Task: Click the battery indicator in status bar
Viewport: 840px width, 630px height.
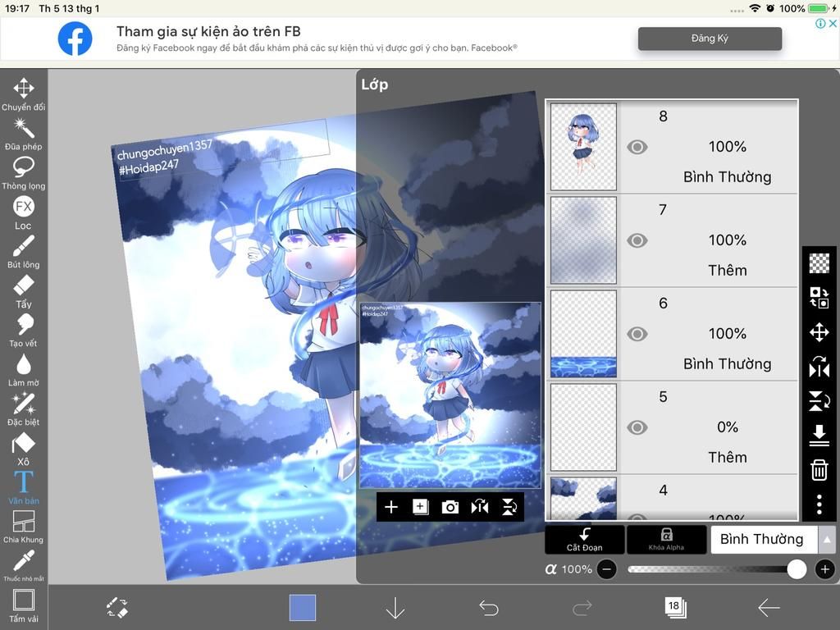Action: point(819,8)
